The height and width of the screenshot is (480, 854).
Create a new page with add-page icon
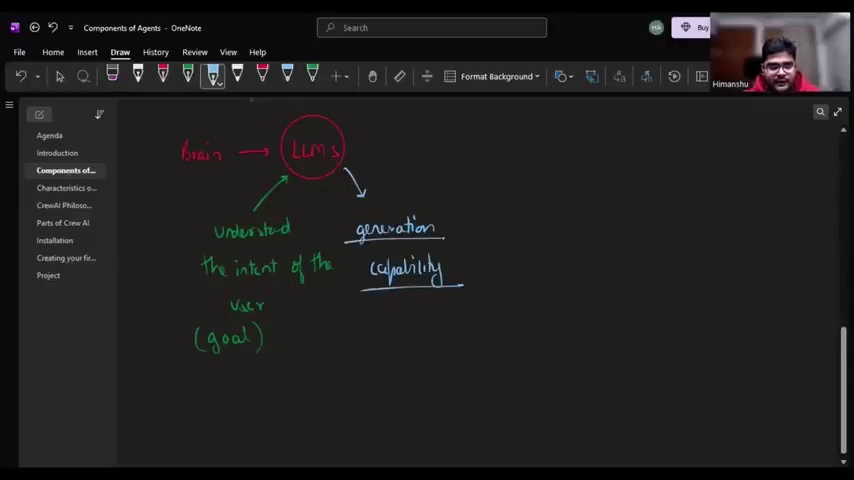coord(39,114)
